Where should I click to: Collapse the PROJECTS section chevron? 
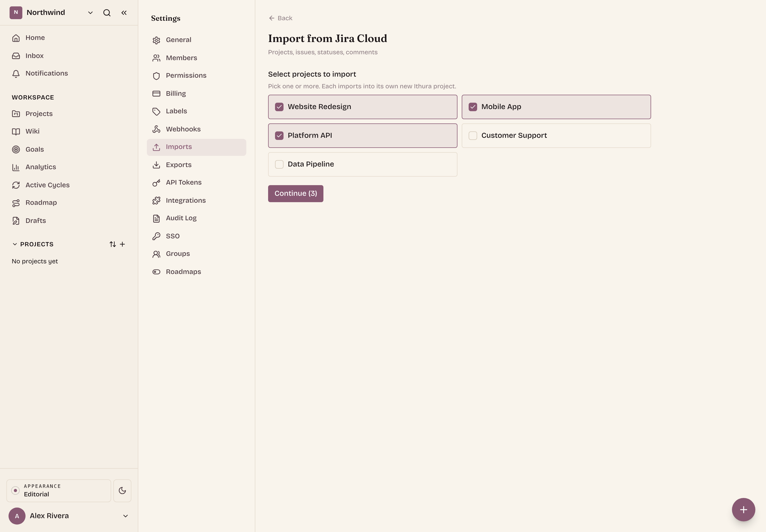click(15, 244)
